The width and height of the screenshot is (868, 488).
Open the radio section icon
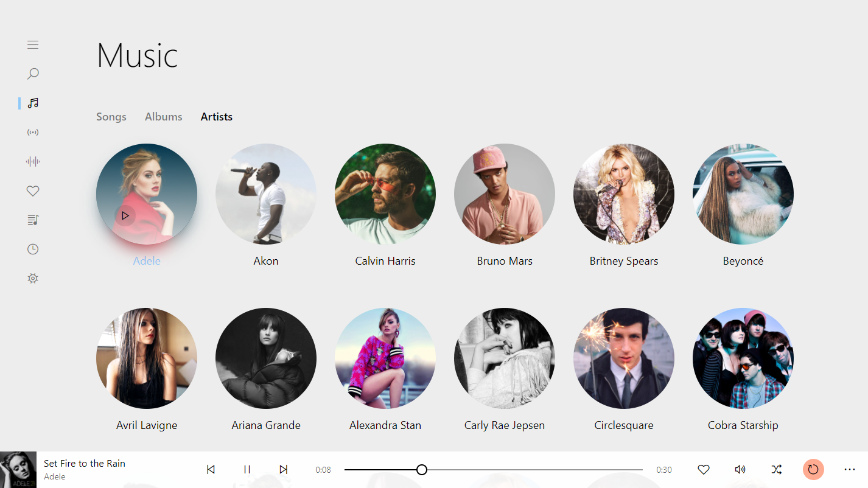click(33, 132)
